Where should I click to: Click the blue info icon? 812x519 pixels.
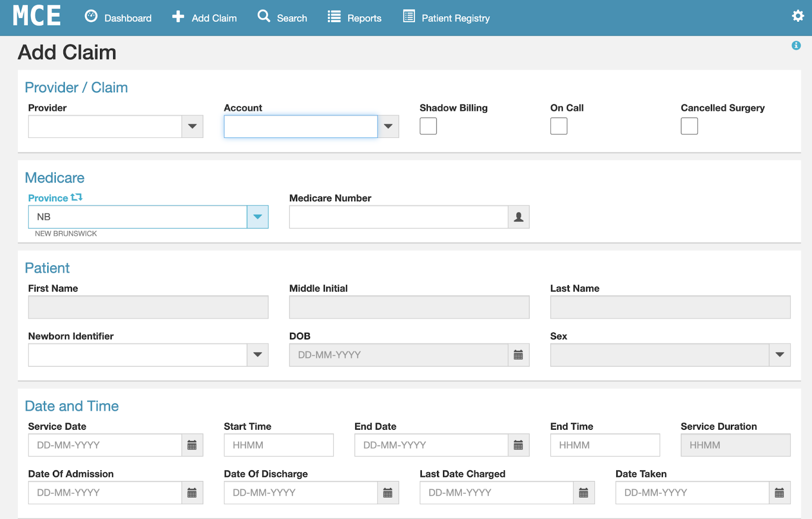coord(796,46)
